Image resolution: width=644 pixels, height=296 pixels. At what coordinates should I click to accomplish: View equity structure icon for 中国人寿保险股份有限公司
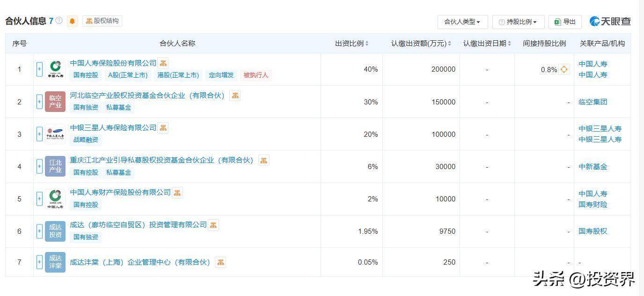(162, 63)
